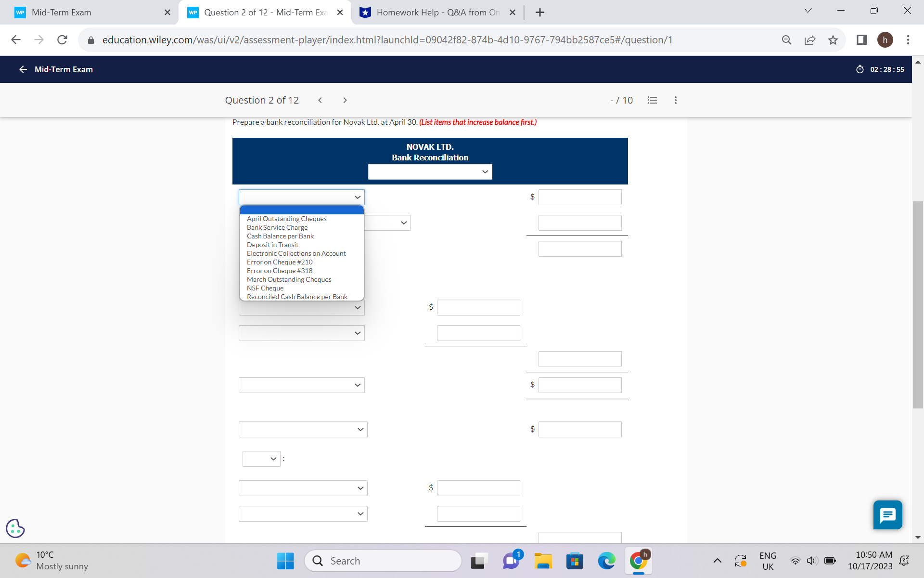
Task: Bookmark the page using the star icon
Action: (833, 40)
